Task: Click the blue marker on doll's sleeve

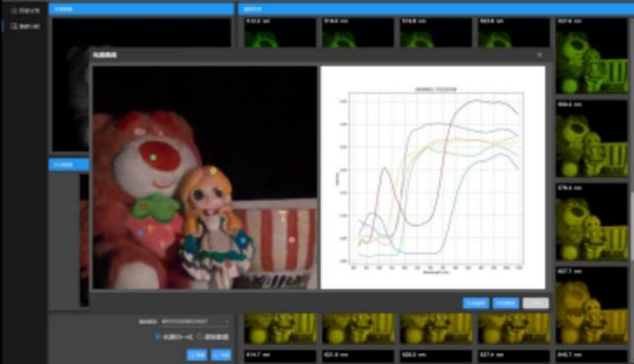Action: pyautogui.click(x=242, y=240)
